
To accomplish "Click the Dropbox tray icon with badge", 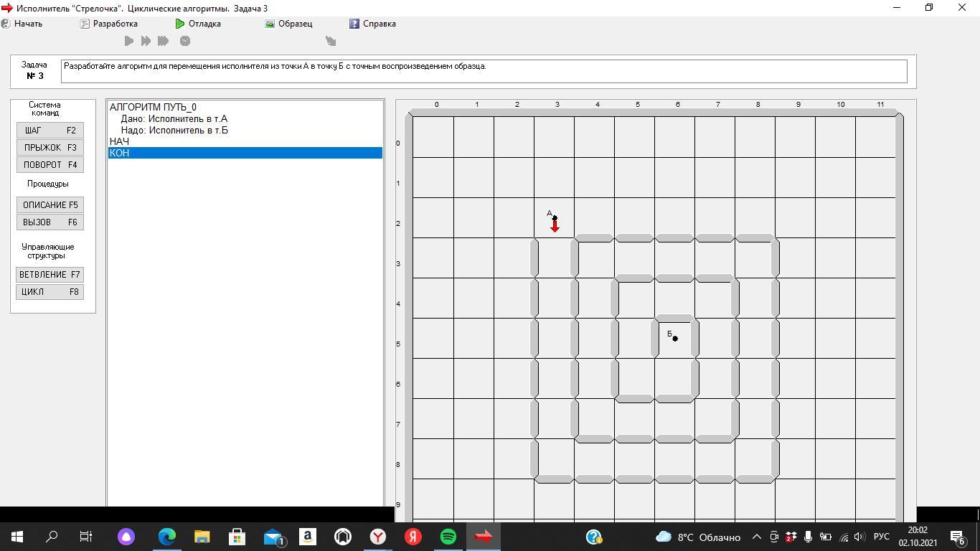I will 791,537.
